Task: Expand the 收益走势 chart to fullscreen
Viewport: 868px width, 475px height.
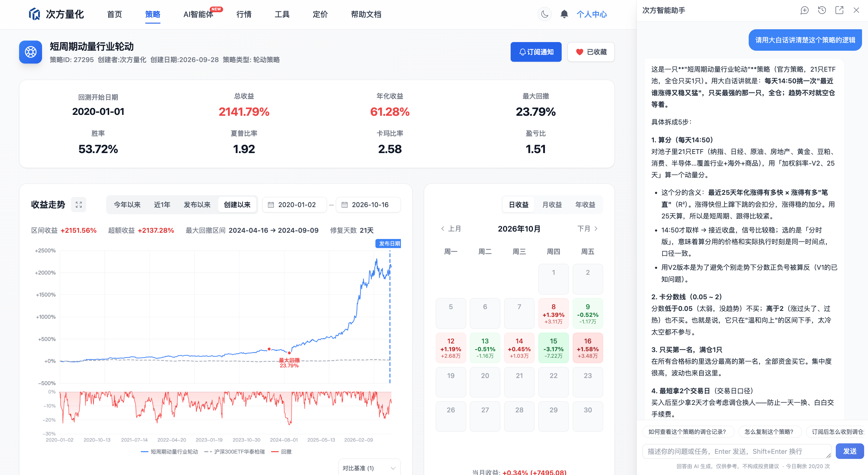Action: tap(78, 205)
